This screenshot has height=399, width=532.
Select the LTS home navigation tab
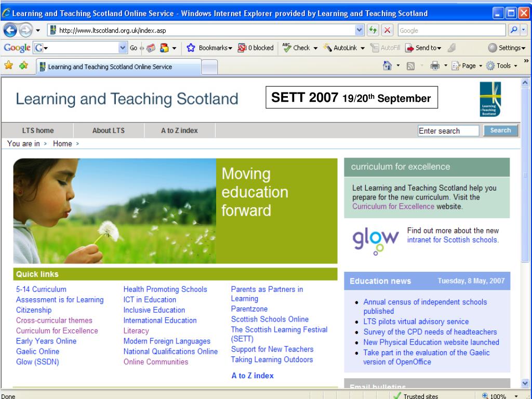tap(37, 130)
